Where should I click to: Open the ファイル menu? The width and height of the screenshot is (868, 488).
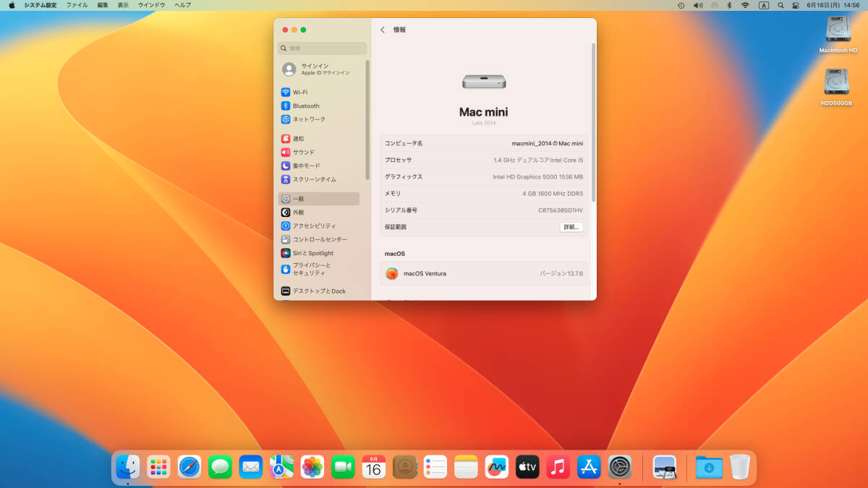77,5
